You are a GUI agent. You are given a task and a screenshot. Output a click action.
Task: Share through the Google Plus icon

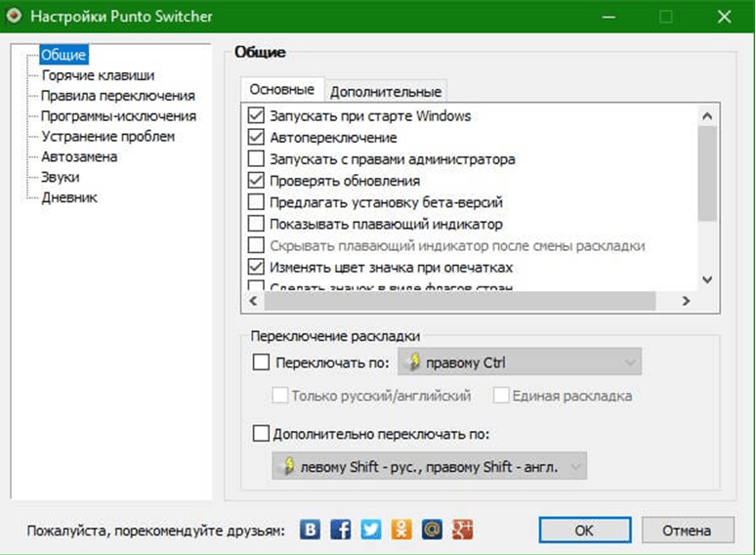coord(462,530)
